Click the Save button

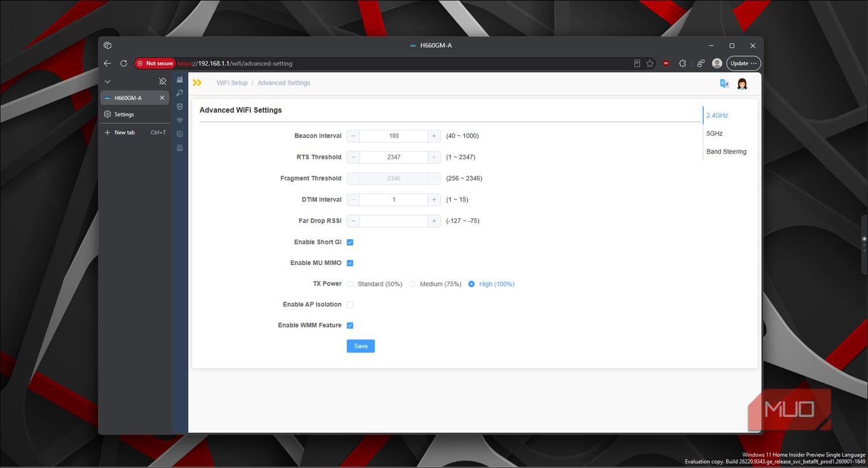pyautogui.click(x=361, y=346)
